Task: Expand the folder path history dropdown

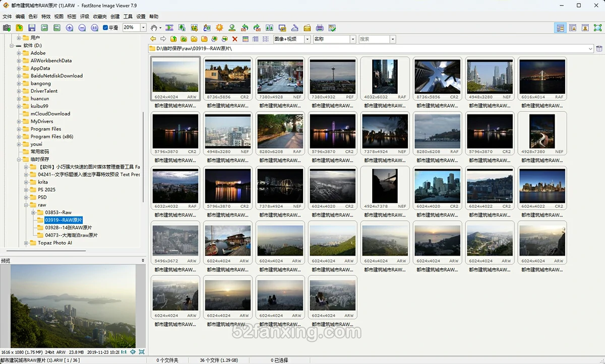Action: click(x=590, y=49)
